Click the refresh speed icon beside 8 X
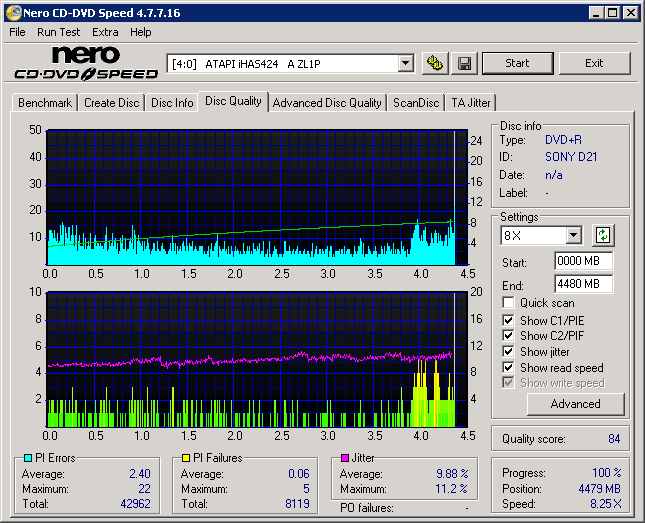 (x=602, y=235)
